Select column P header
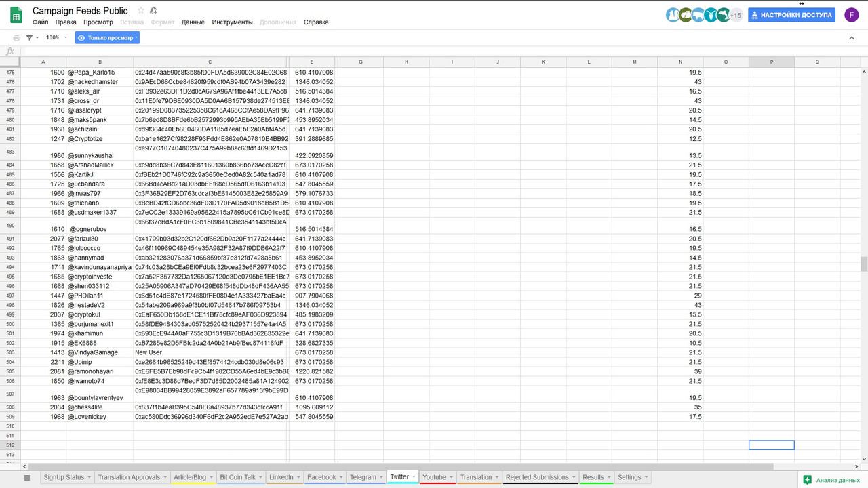Image resolution: width=868 pixels, height=488 pixels. pos(772,62)
